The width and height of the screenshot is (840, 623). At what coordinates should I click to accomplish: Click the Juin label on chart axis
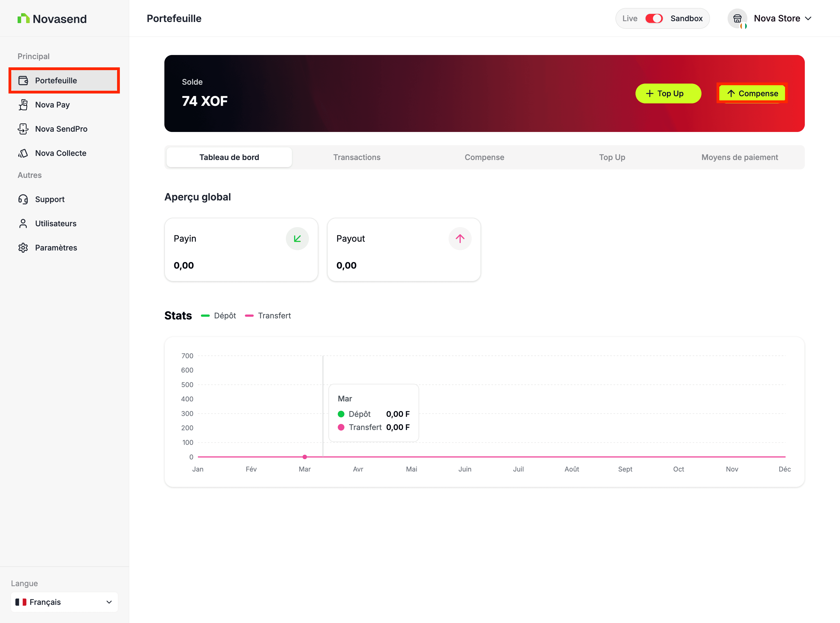coord(465,469)
